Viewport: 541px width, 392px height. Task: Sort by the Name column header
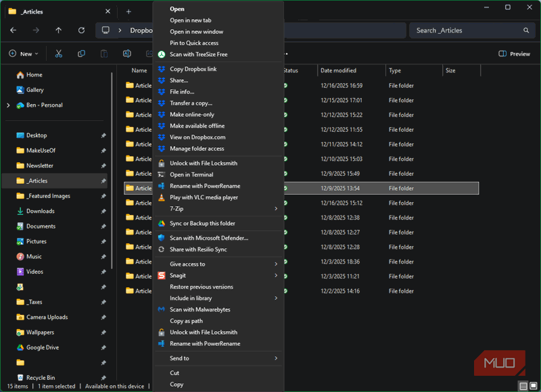pos(139,70)
